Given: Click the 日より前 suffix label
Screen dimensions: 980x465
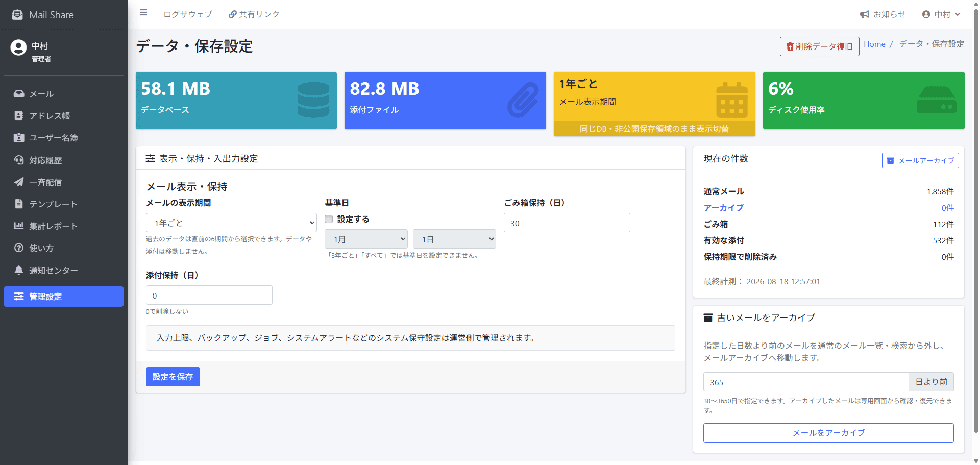Looking at the screenshot, I should tap(931, 382).
